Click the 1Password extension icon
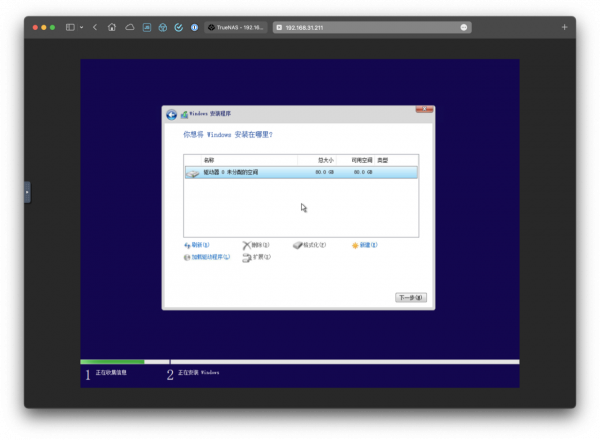600x440 pixels. click(x=194, y=27)
